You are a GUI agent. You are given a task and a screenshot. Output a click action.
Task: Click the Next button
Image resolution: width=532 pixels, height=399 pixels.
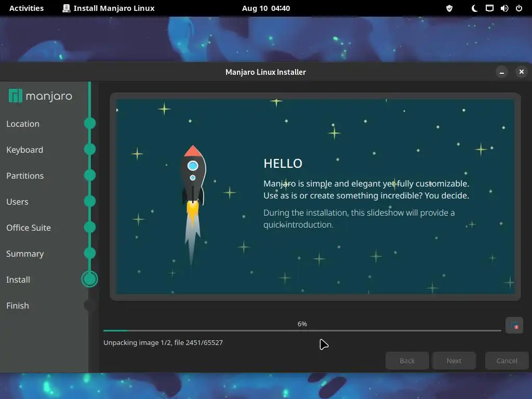(x=454, y=361)
